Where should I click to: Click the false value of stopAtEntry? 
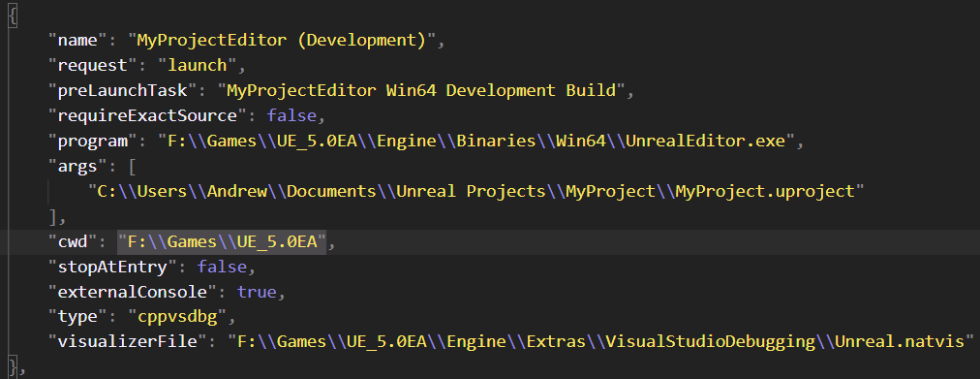[x=222, y=268]
